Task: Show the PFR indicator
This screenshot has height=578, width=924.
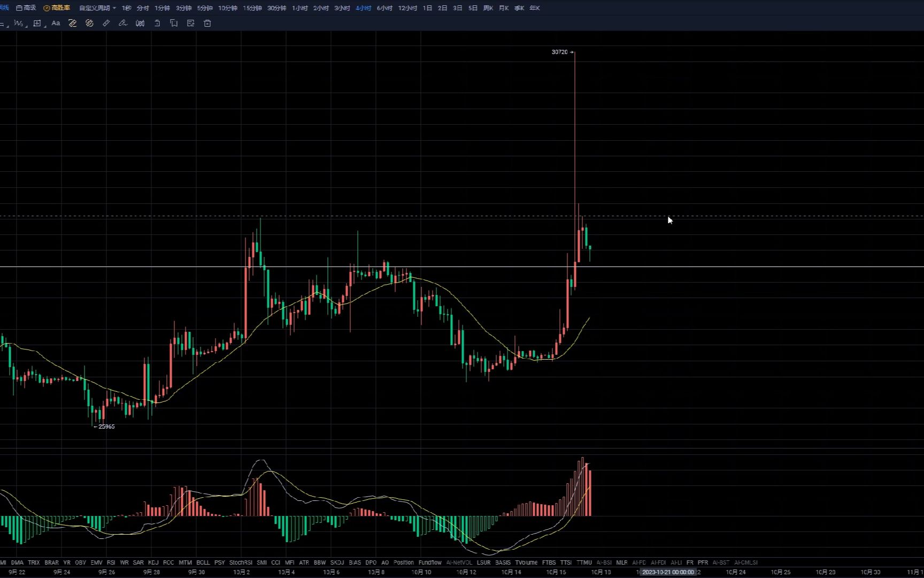Action: pos(703,562)
